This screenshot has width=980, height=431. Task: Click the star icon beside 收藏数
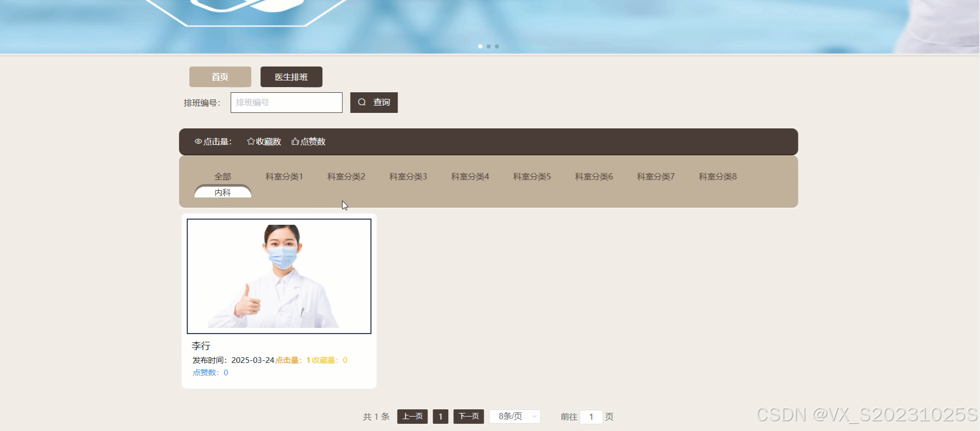pos(251,141)
